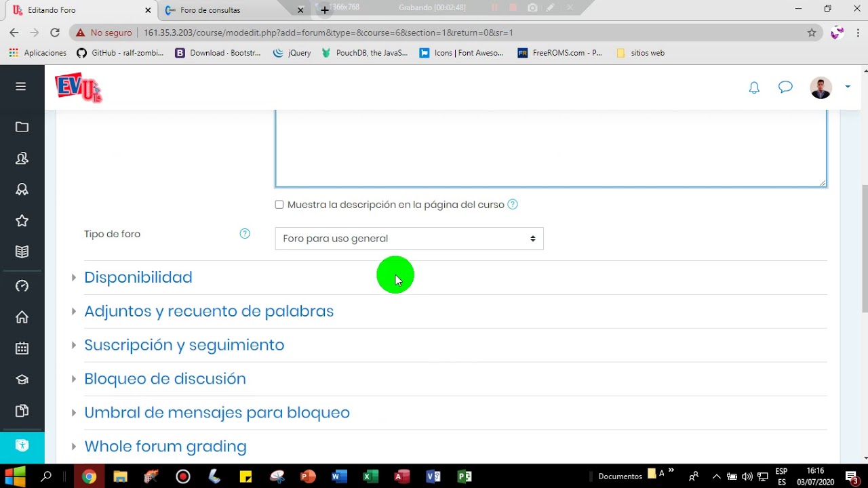Viewport: 868px width, 488px height.
Task: Open PowerPoint from the taskbar
Action: pos(308,476)
